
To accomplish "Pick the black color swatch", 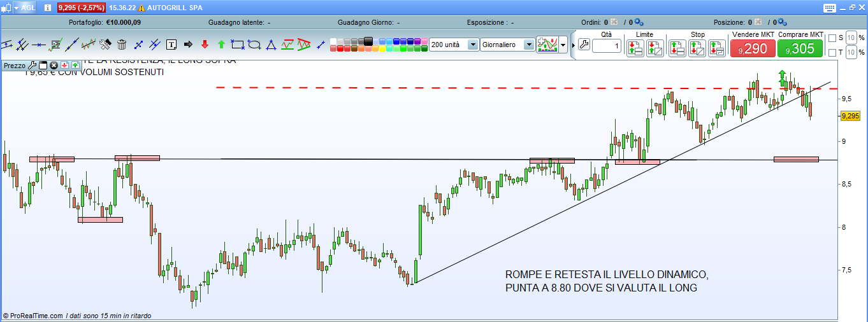I will (x=368, y=41).
